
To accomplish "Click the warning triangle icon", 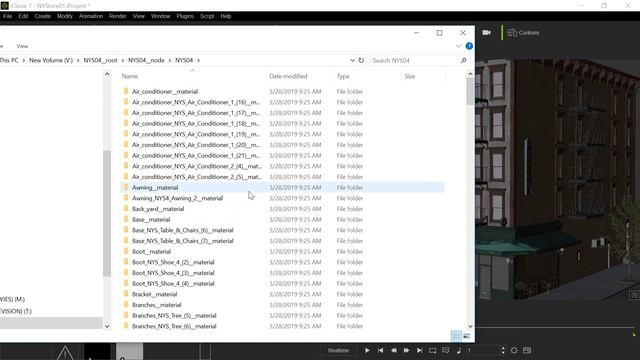I will click(65, 353).
